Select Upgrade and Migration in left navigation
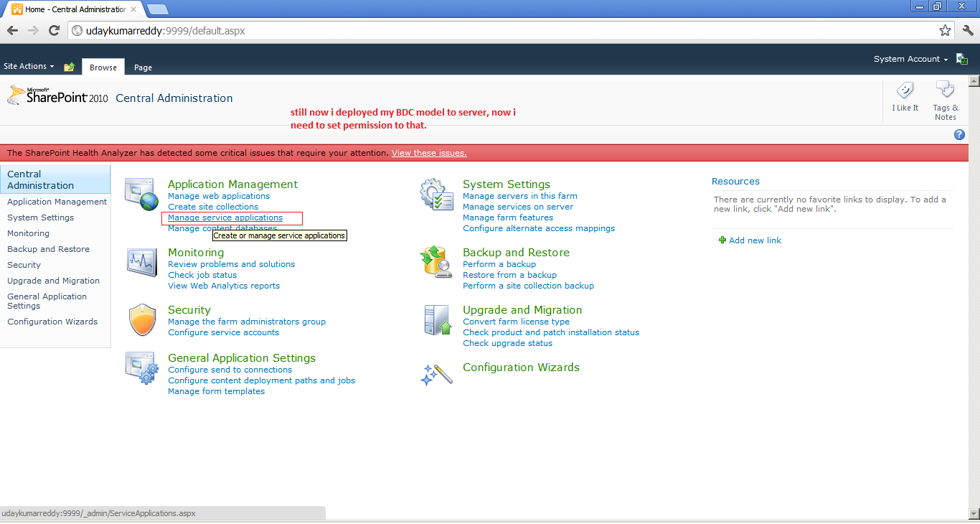Viewport: 980px width, 524px height. tap(53, 281)
